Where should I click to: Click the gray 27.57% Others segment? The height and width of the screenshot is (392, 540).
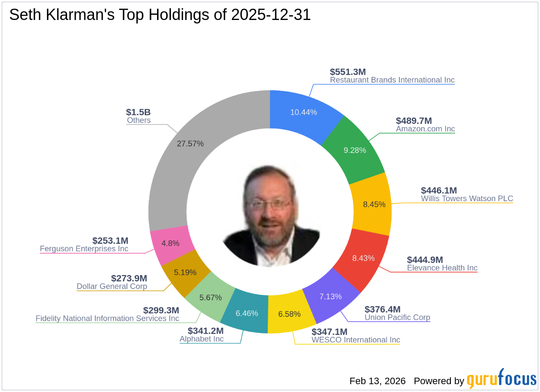point(190,143)
